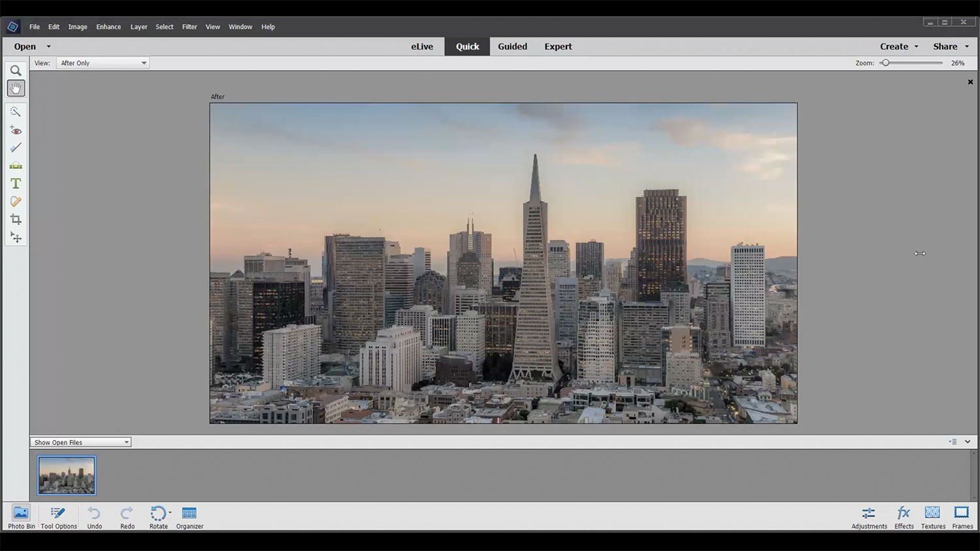Open the Organizer
Image resolution: width=980 pixels, height=551 pixels.
[x=189, y=516]
